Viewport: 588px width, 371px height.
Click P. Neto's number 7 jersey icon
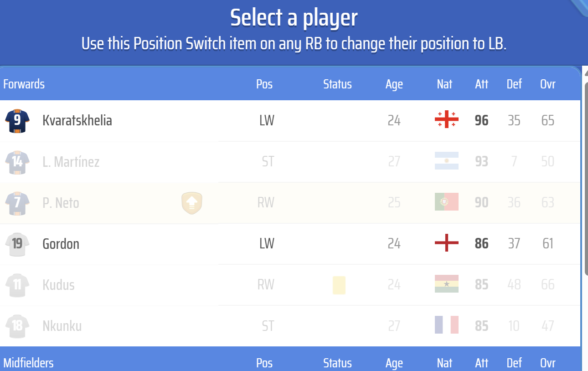[x=17, y=203]
